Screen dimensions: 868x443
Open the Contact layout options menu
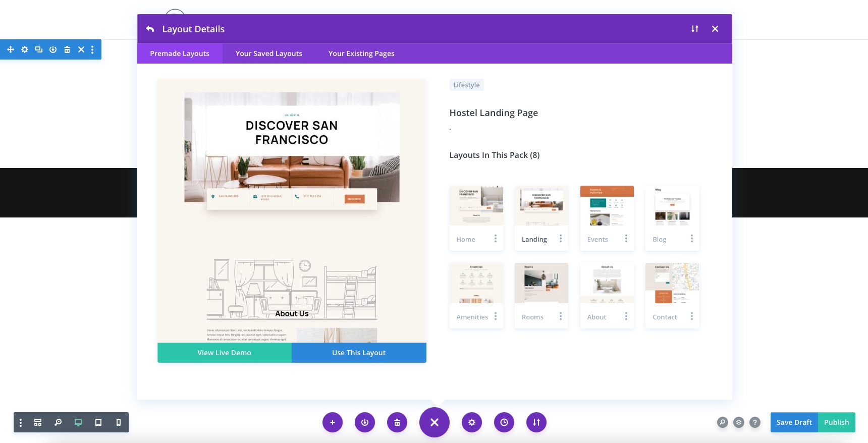click(692, 316)
